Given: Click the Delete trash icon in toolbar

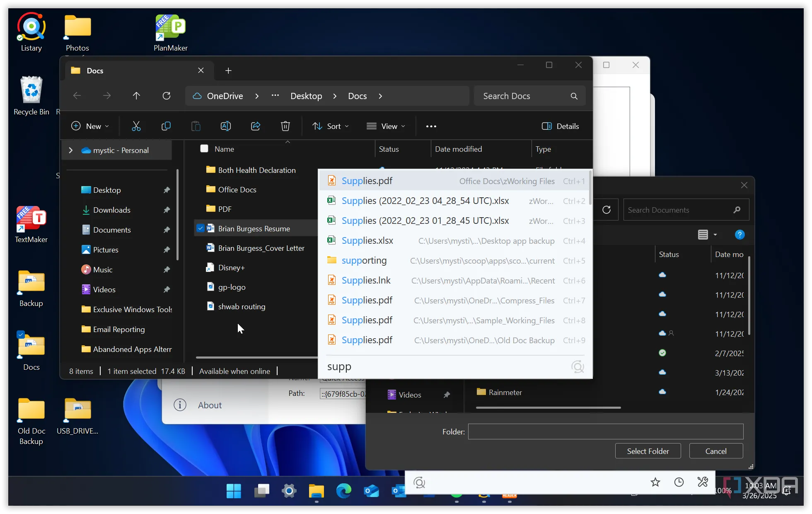Looking at the screenshot, I should pyautogui.click(x=285, y=126).
